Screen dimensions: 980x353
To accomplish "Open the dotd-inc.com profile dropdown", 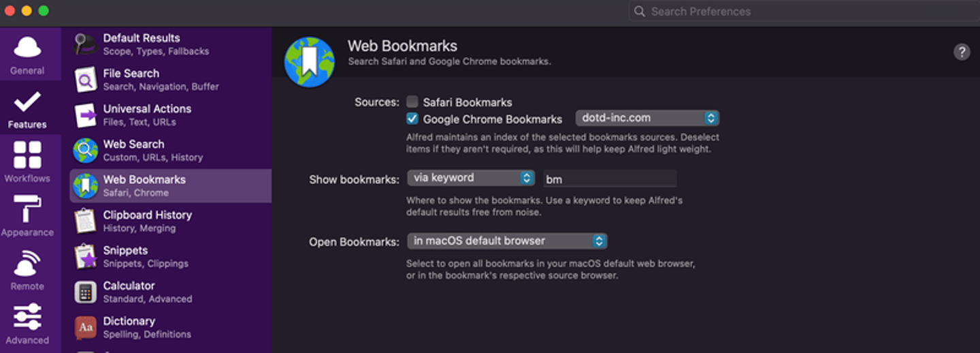I will 647,118.
